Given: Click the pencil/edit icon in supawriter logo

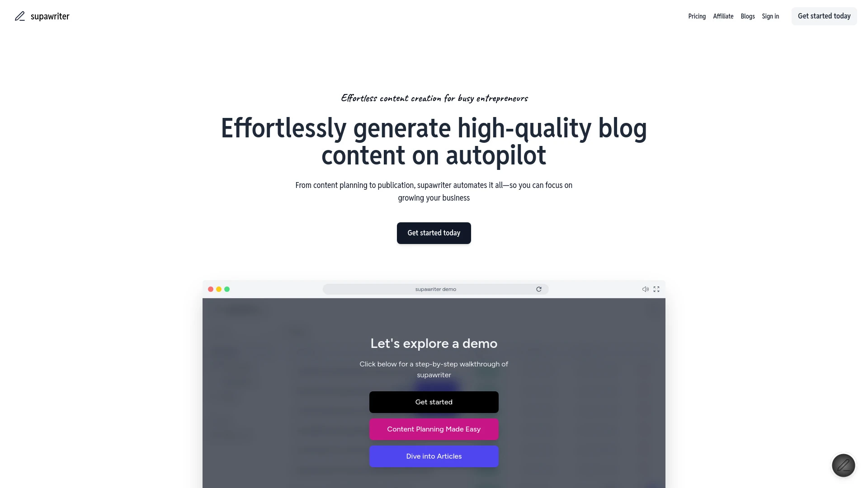Looking at the screenshot, I should tap(19, 16).
